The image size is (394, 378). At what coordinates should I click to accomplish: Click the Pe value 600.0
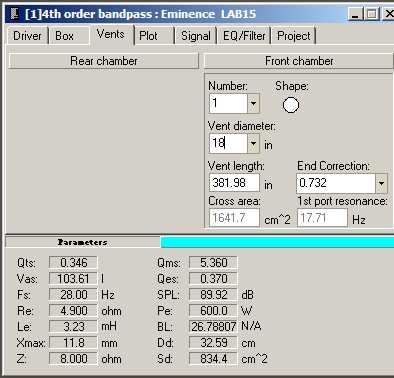tap(213, 311)
